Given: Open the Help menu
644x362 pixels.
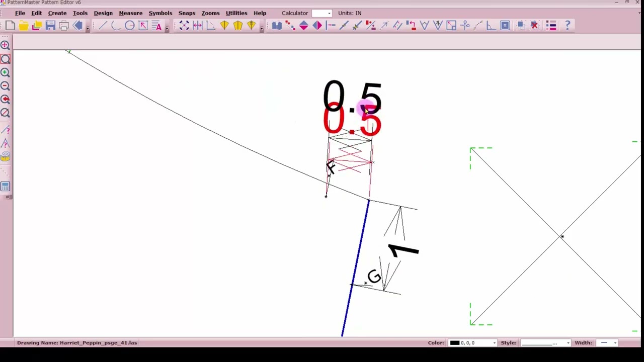Looking at the screenshot, I should pyautogui.click(x=260, y=13).
